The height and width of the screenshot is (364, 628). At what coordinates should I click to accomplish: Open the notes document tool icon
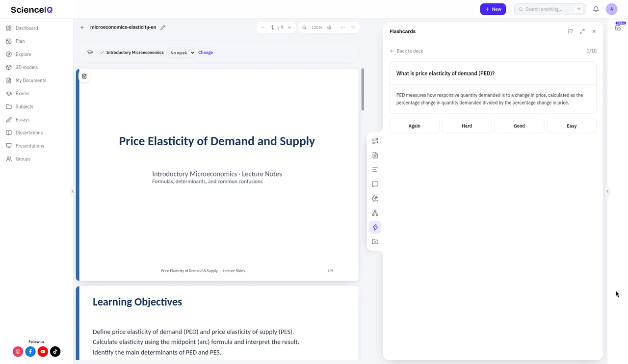click(375, 156)
